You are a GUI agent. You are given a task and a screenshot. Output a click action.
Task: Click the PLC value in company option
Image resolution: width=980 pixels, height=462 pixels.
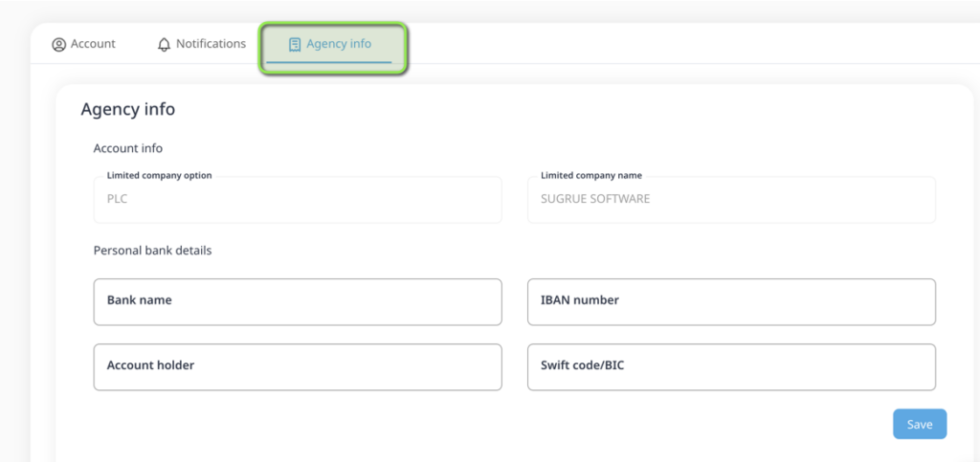(117, 199)
